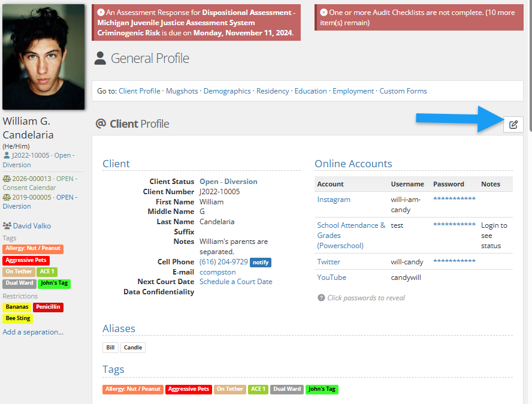Go to the Demographics section
Screen dimensions: 532x404
[x=226, y=91]
